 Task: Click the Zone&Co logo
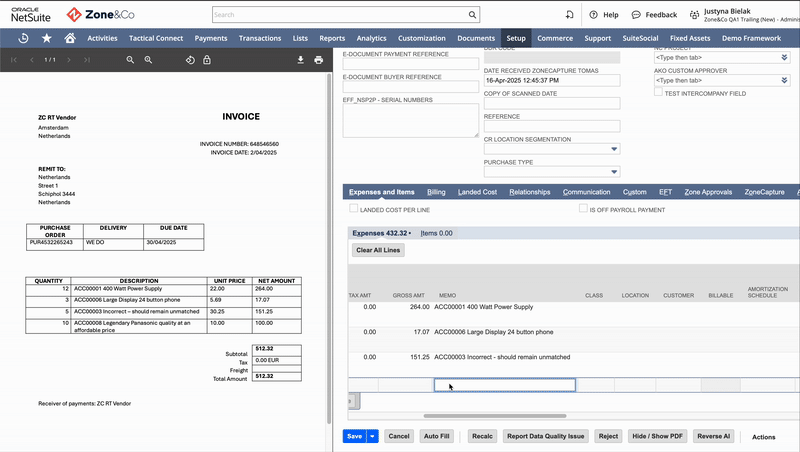(101, 15)
